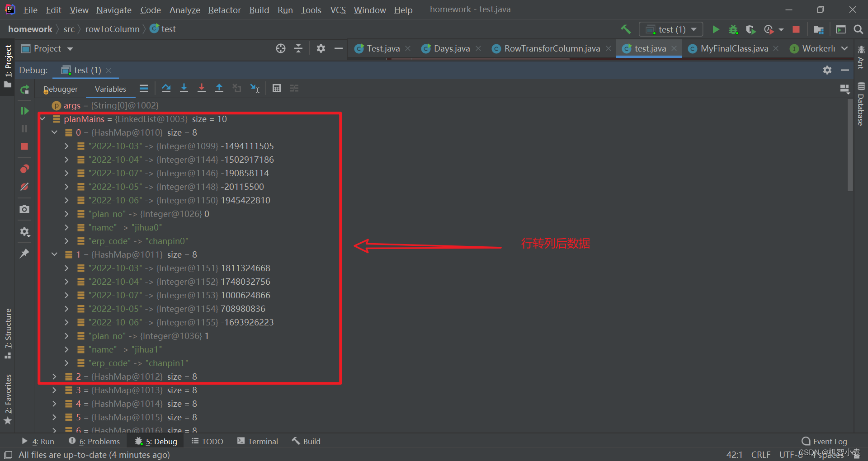Screen dimensions: 868x461
Task: Show hidden editor tabs dropdown
Action: pyautogui.click(x=844, y=48)
